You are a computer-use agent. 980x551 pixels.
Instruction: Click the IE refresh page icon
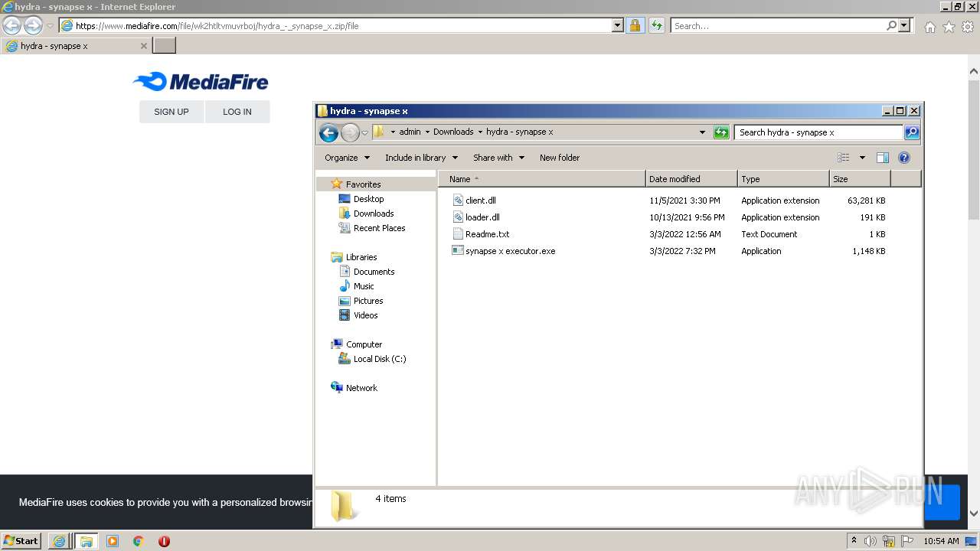pos(657,25)
